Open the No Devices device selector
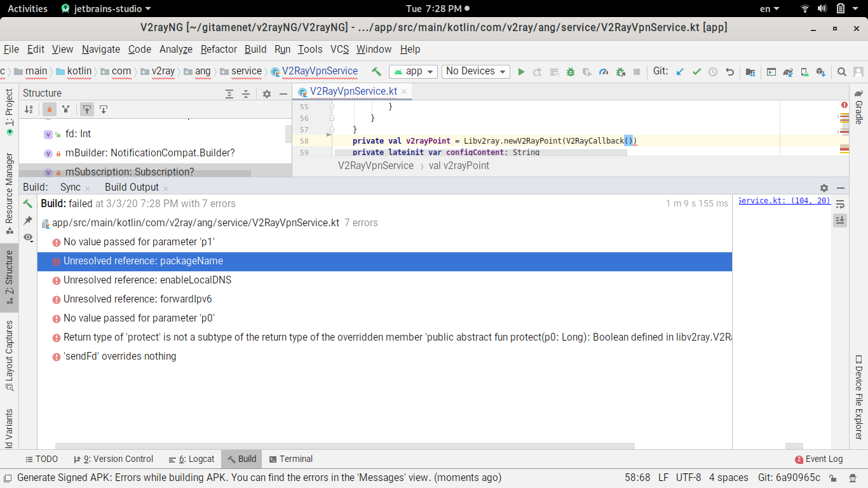This screenshot has width=868, height=488. [475, 71]
